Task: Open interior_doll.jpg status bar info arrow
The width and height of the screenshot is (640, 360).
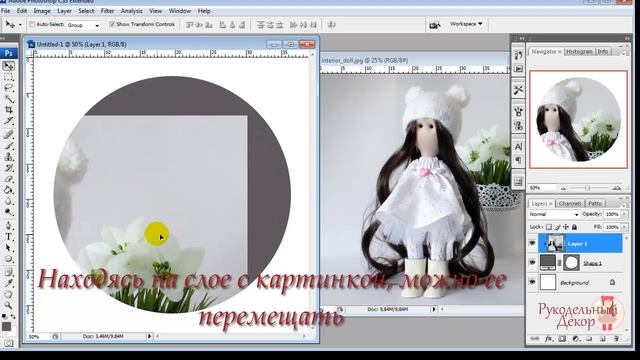Action: [434, 309]
